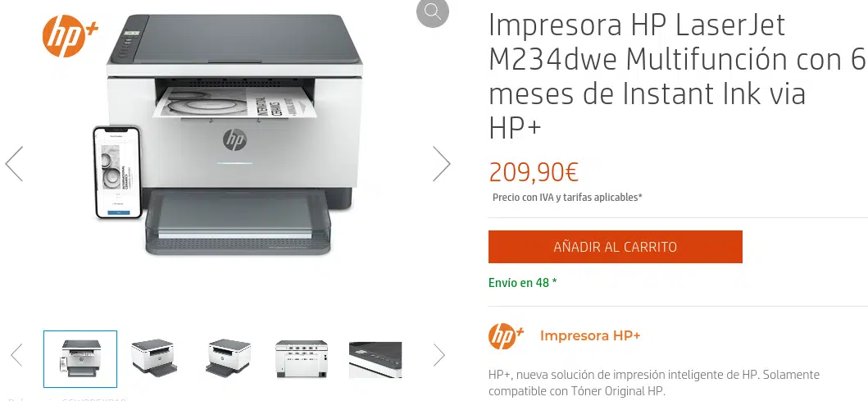868x401 pixels.
Task: Click the product title Impresora HP LaserJet M234dwe
Action: tap(676, 78)
